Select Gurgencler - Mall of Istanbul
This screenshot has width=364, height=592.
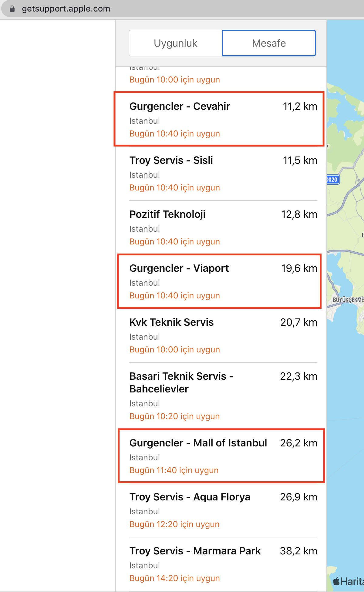click(223, 456)
